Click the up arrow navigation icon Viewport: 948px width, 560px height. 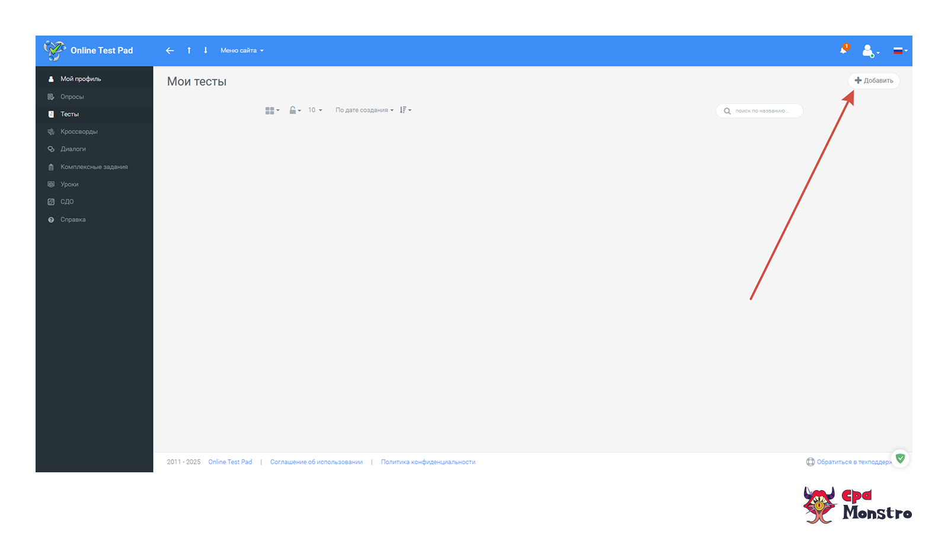coord(189,50)
